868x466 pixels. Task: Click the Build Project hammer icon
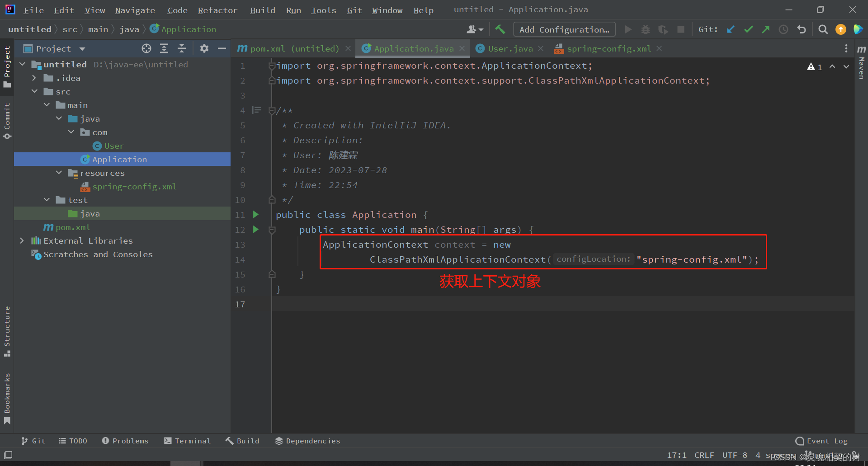click(500, 29)
